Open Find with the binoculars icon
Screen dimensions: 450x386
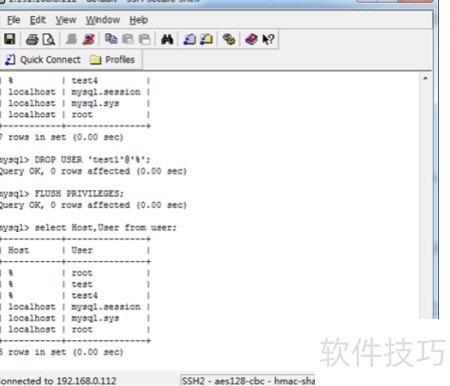167,39
